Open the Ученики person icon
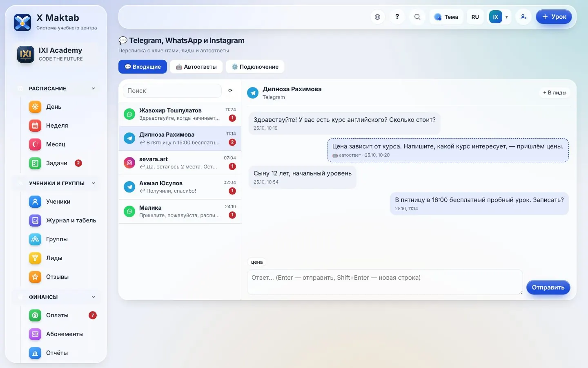This screenshot has height=368, width=588. point(35,202)
